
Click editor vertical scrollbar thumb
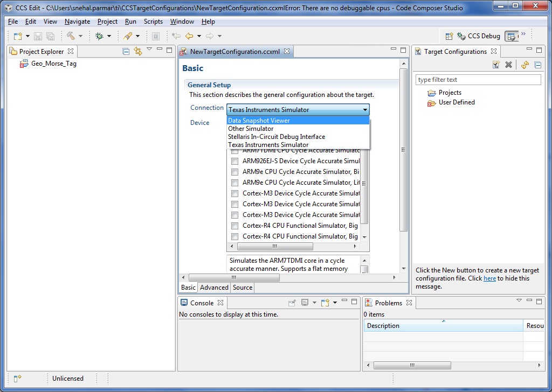coord(403,150)
